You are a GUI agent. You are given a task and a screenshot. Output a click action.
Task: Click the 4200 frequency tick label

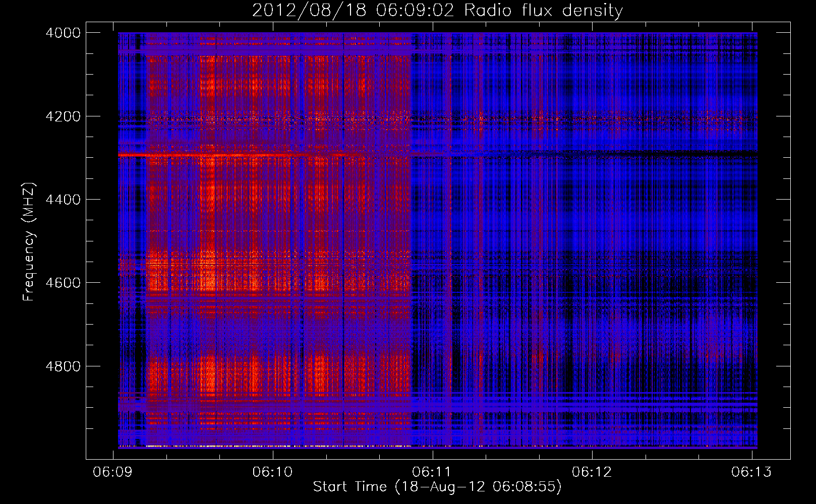63,116
